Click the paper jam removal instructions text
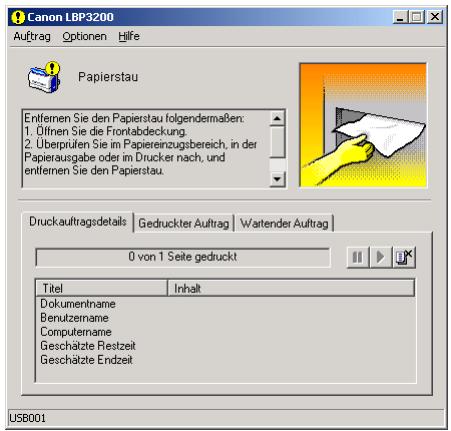This screenshot has width=451, height=431. coord(140,144)
